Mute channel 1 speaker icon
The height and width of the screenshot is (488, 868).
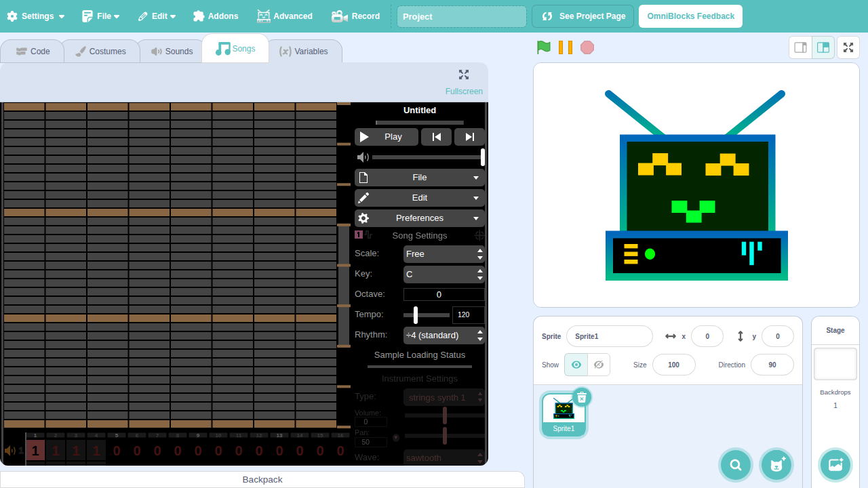coord(9,451)
